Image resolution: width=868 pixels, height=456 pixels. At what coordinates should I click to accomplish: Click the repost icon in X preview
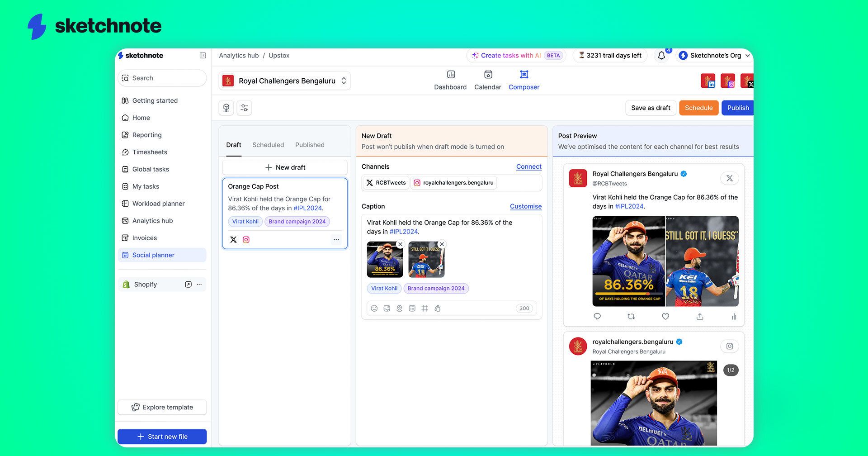[x=631, y=317]
